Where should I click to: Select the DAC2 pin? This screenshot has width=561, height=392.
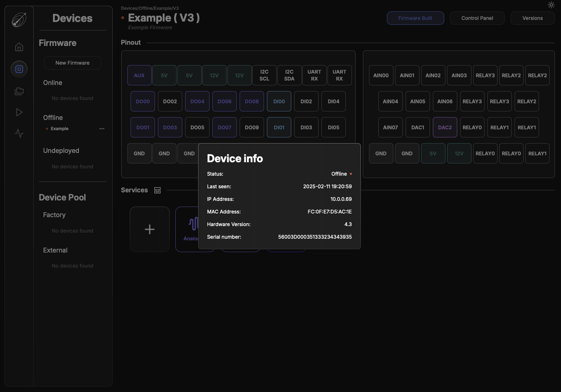point(445,128)
